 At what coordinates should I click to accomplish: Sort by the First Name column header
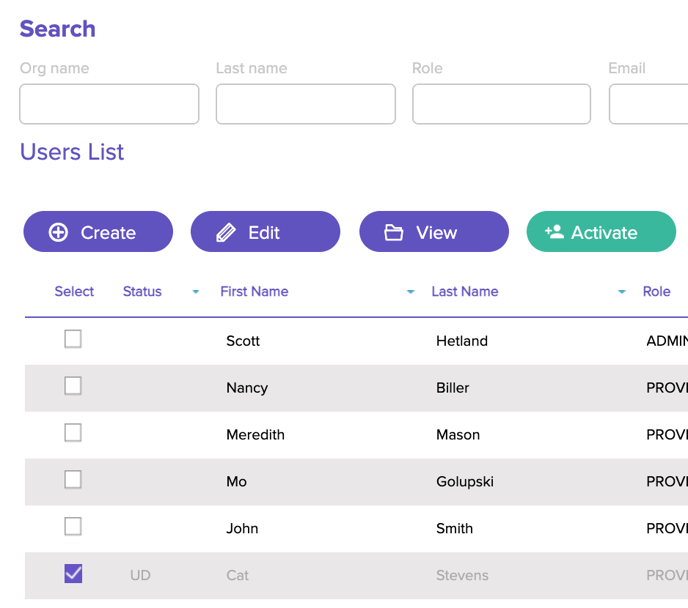(254, 292)
